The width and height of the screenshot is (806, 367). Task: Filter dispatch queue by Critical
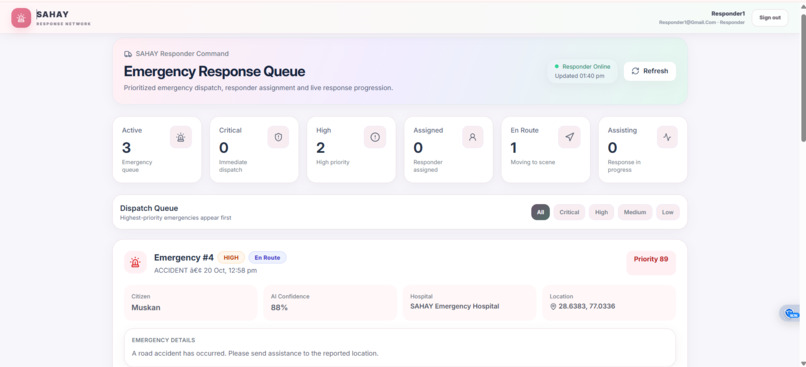click(x=569, y=212)
